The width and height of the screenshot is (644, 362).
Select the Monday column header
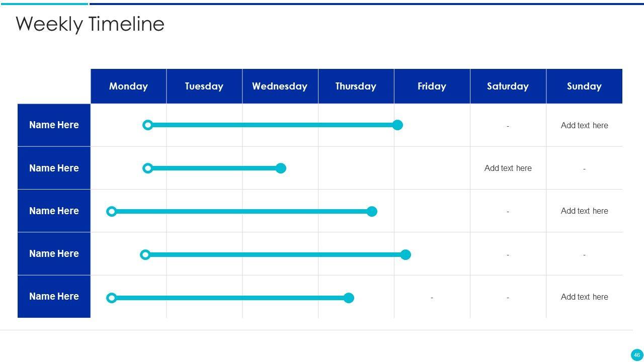[x=128, y=86]
